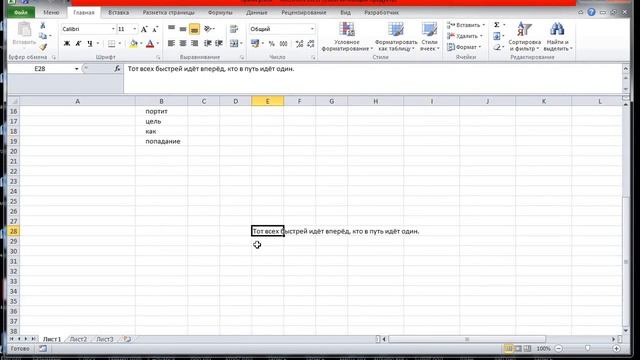Expand the formula bar
The image size is (640, 360).
pyautogui.click(x=626, y=69)
